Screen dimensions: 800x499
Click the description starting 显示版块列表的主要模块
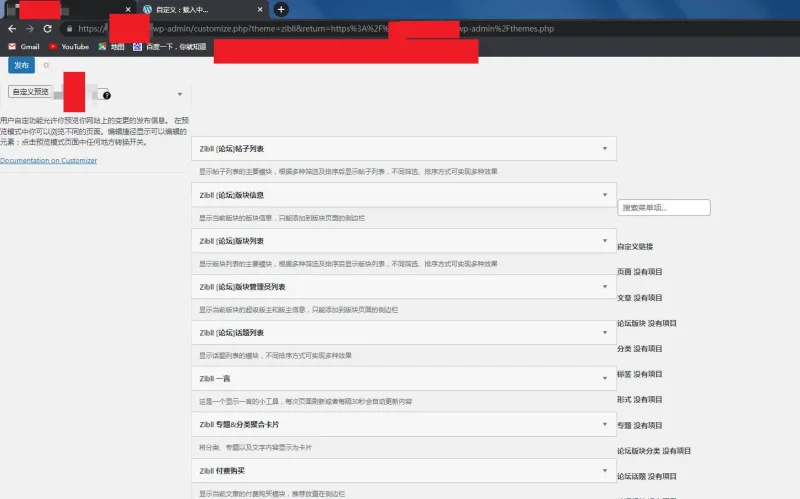click(x=348, y=264)
